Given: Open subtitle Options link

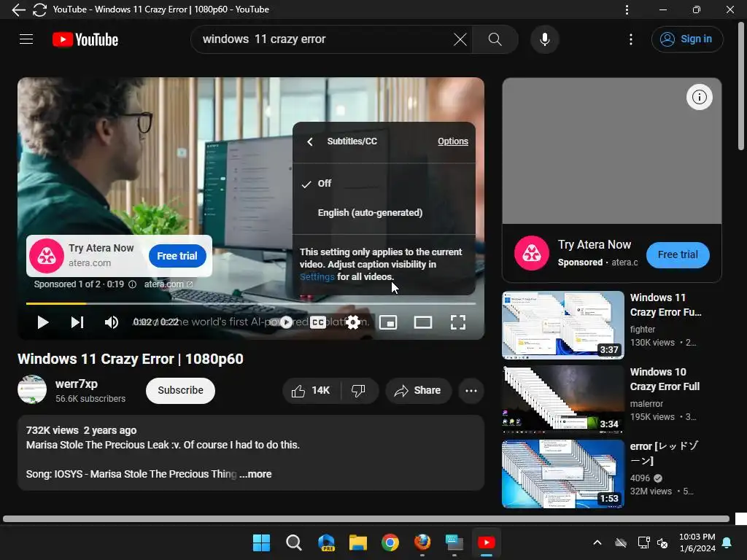Looking at the screenshot, I should [452, 141].
